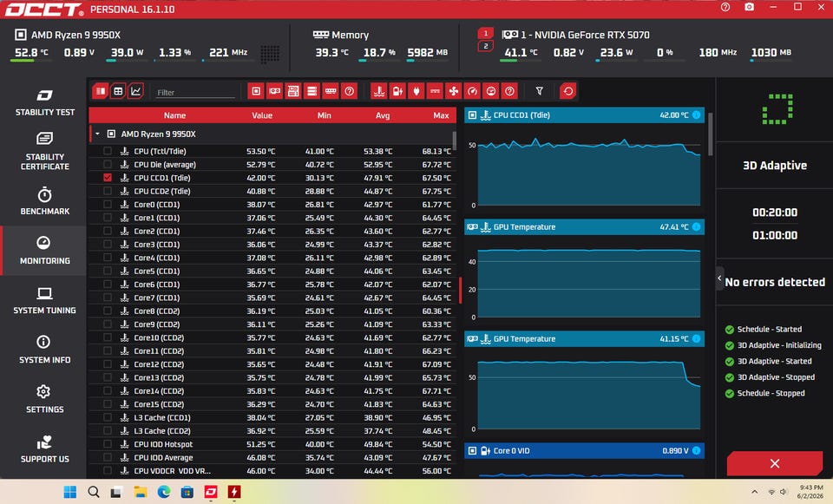The height and width of the screenshot is (504, 833).
Task: Check the Core15 (CCD2) checkbox
Action: [x=108, y=404]
